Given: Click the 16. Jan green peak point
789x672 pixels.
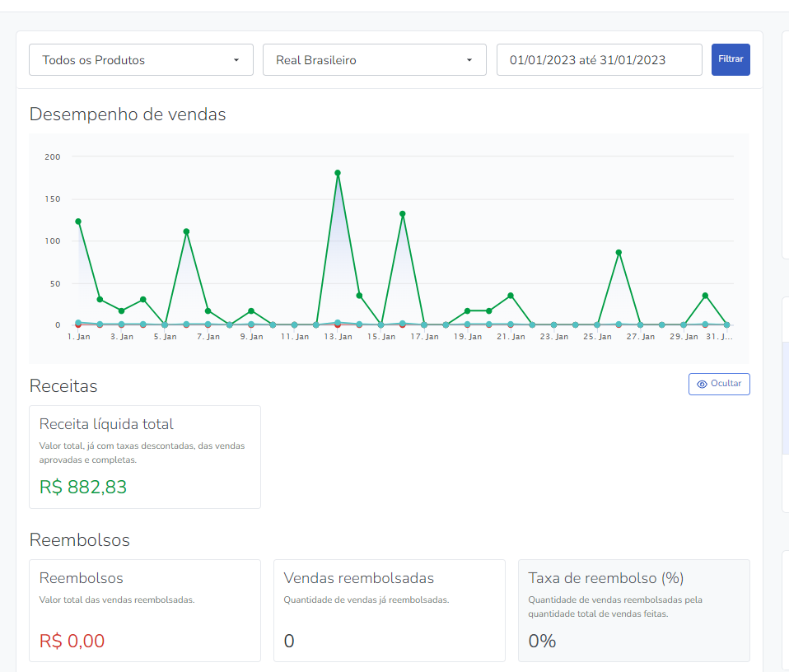Looking at the screenshot, I should coord(403,214).
